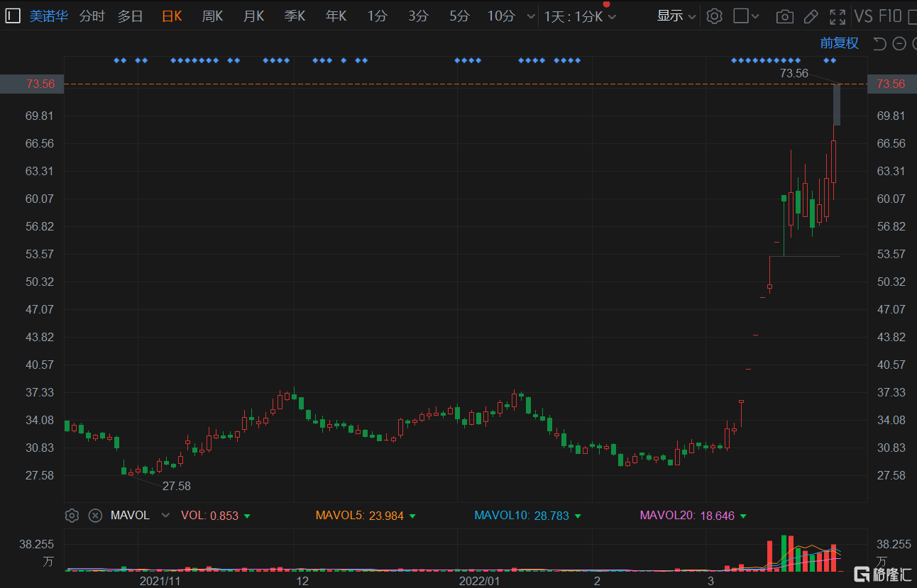
Task: Toggle VOL 0.853 indicator arrow
Action: point(247,516)
